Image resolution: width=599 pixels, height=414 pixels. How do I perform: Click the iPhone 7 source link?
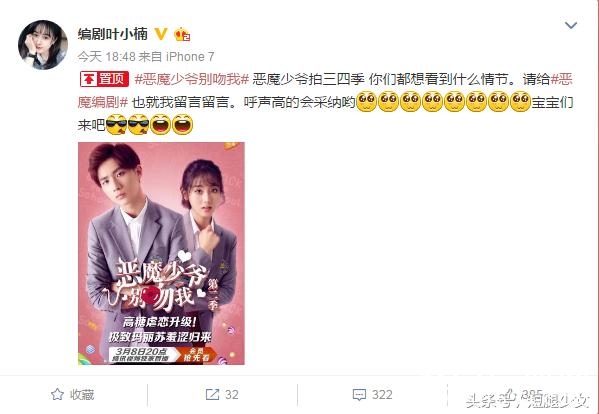click(x=190, y=57)
